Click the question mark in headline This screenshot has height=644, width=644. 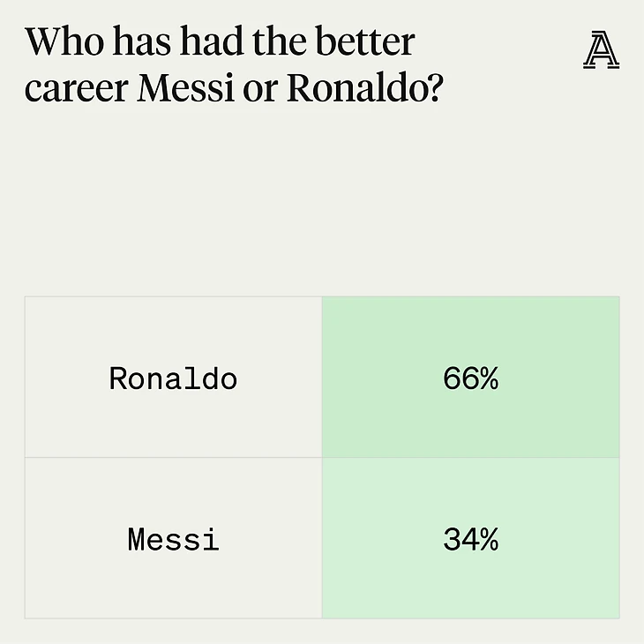[x=436, y=88]
